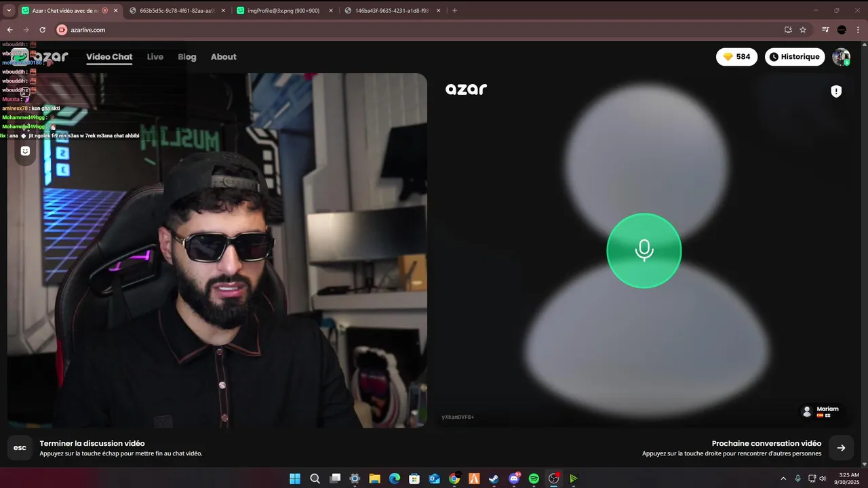Click the 'Prochaine conversation vidéo' text
868x488 pixels.
[x=766, y=443]
